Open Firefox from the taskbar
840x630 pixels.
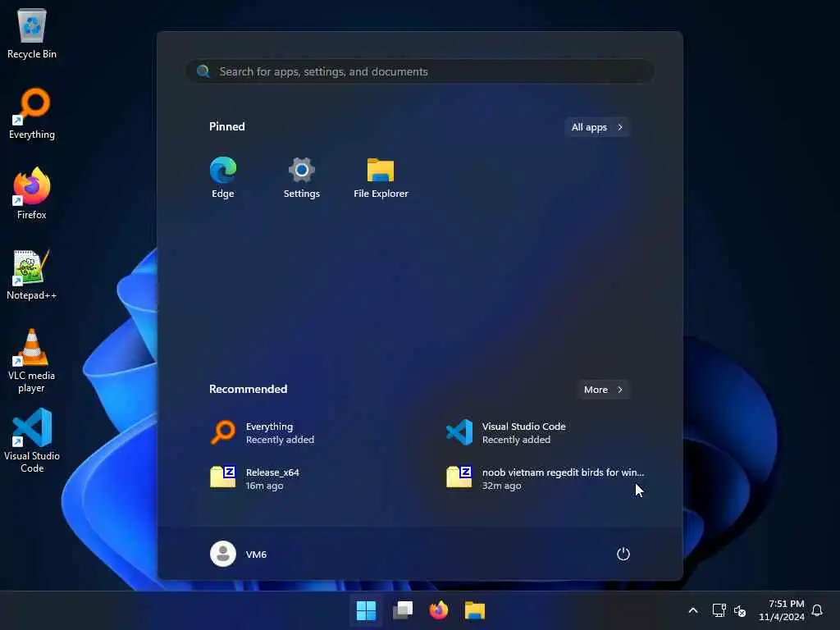(439, 610)
